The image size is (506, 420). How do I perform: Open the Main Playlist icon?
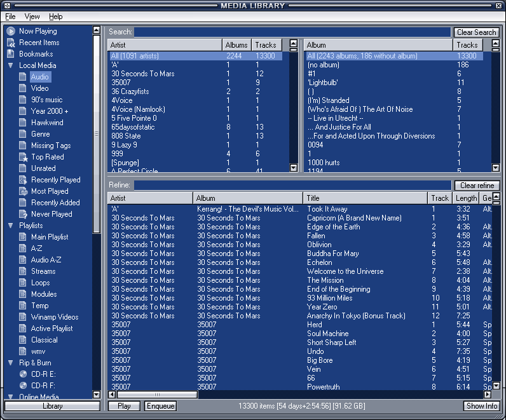pos(23,237)
